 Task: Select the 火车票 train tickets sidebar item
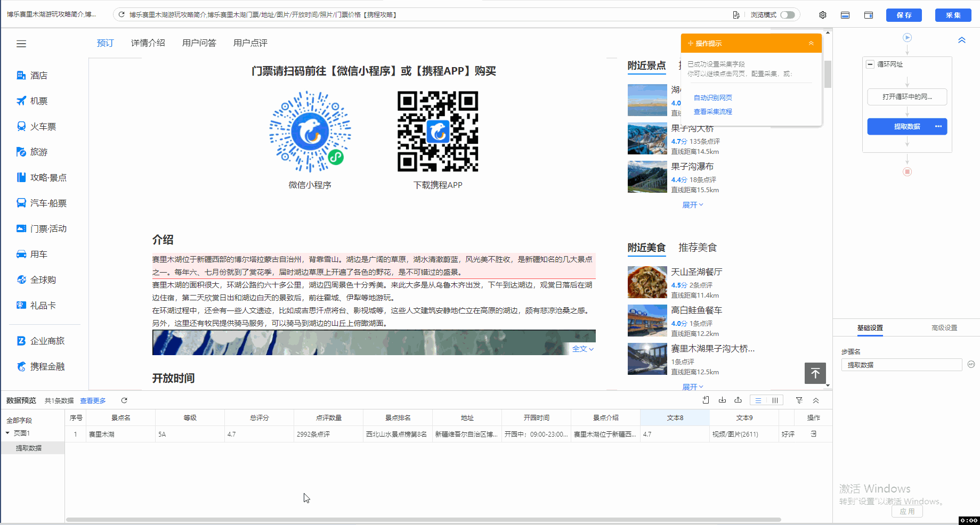pos(36,127)
